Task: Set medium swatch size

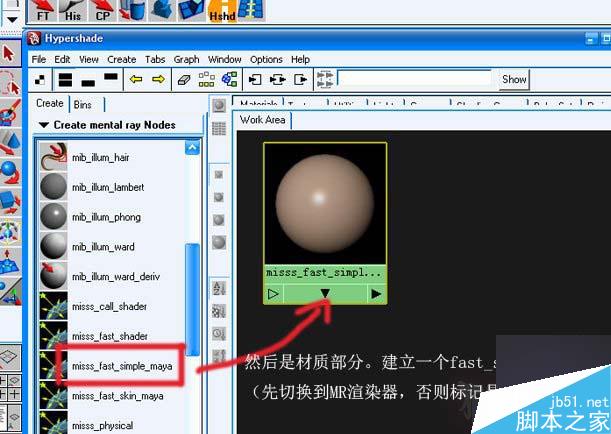Action: 219,197
